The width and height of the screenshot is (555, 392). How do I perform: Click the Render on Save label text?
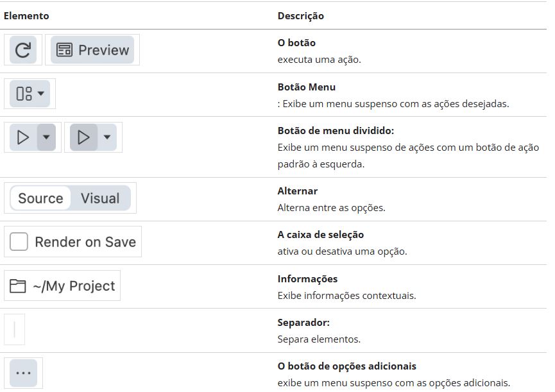pyautogui.click(x=85, y=242)
